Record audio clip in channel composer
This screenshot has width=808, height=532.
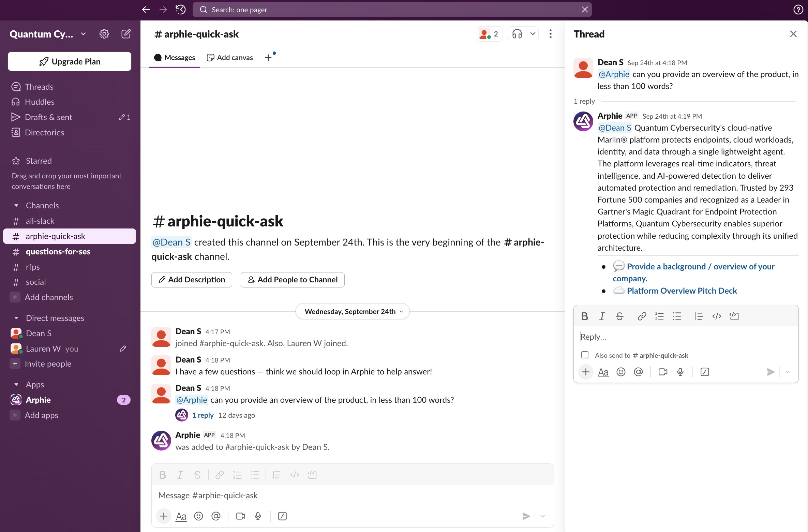pyautogui.click(x=258, y=516)
